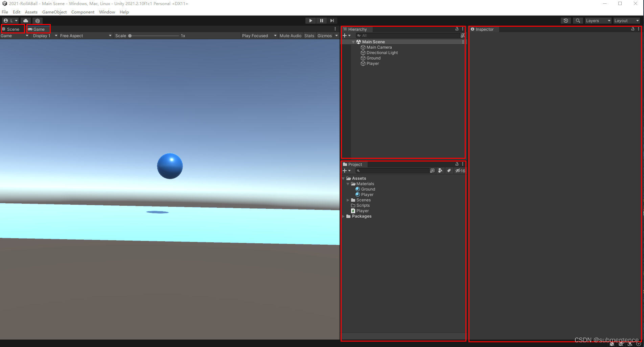
Task: Open the Undo History icon
Action: point(566,21)
